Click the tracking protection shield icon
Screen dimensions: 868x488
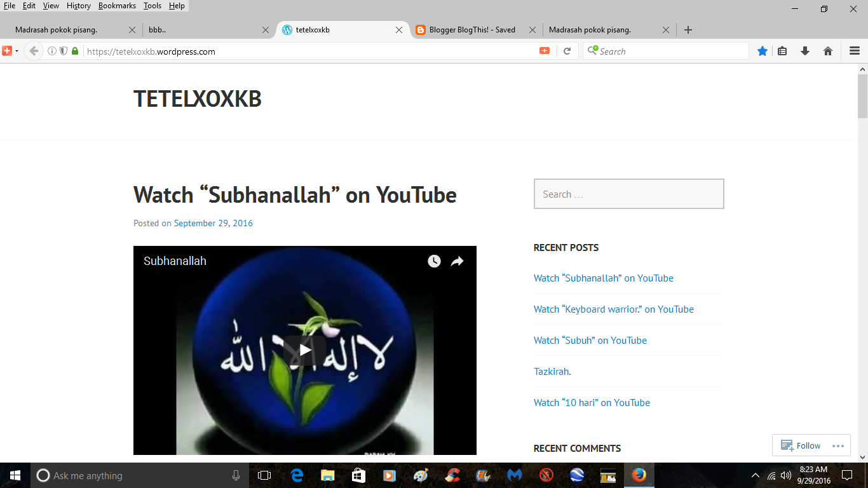(64, 51)
